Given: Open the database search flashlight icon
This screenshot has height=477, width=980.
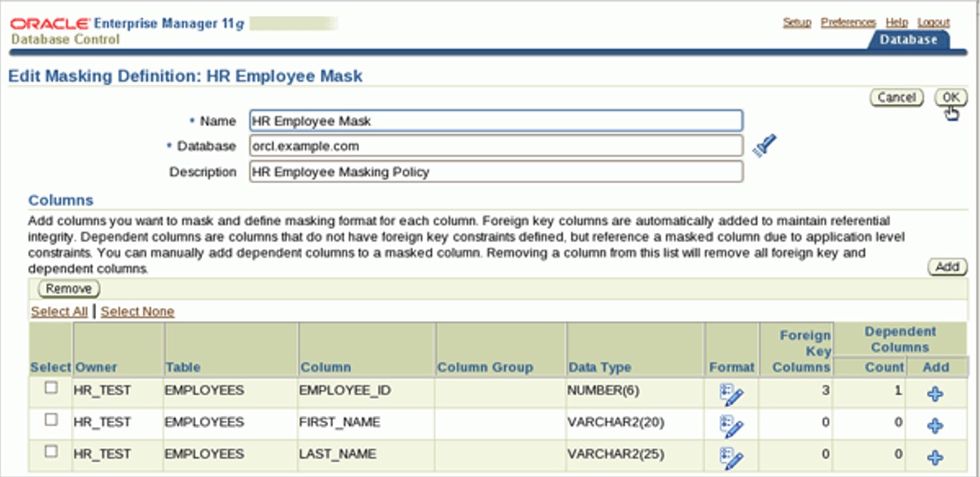Looking at the screenshot, I should (x=764, y=146).
